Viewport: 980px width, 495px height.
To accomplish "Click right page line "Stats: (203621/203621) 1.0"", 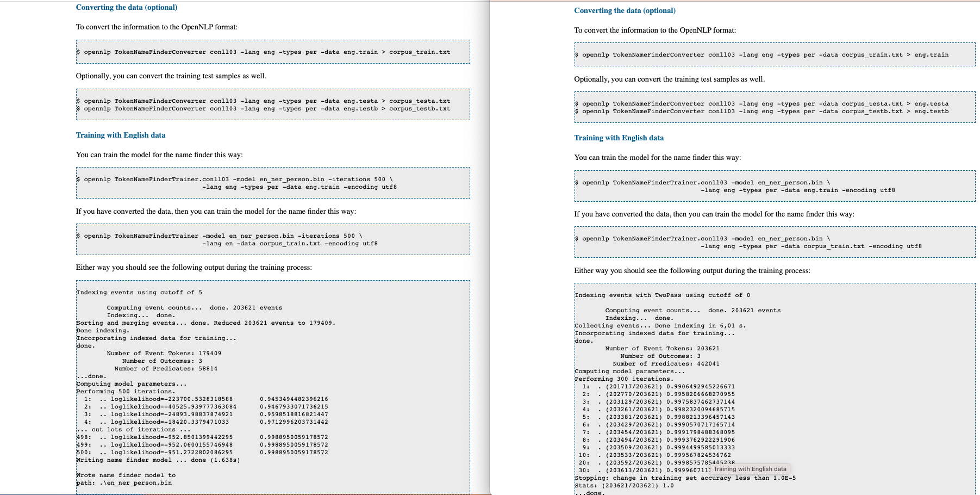I will click(624, 486).
